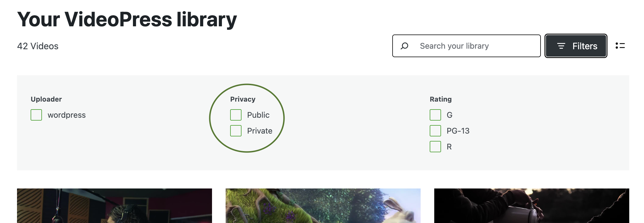644x223 pixels.
Task: Select the PG-13 rating checkbox
Action: pyautogui.click(x=435, y=131)
